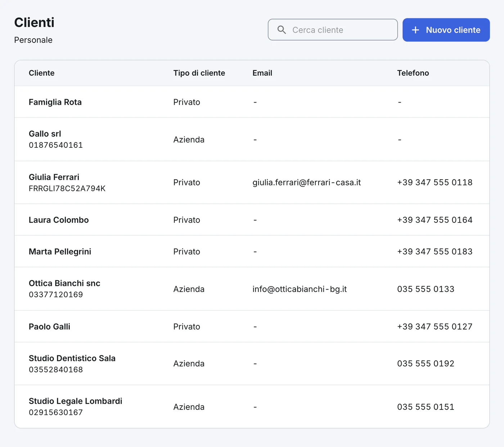504x447 pixels.
Task: Click phone 035 555 0133
Action: click(426, 289)
